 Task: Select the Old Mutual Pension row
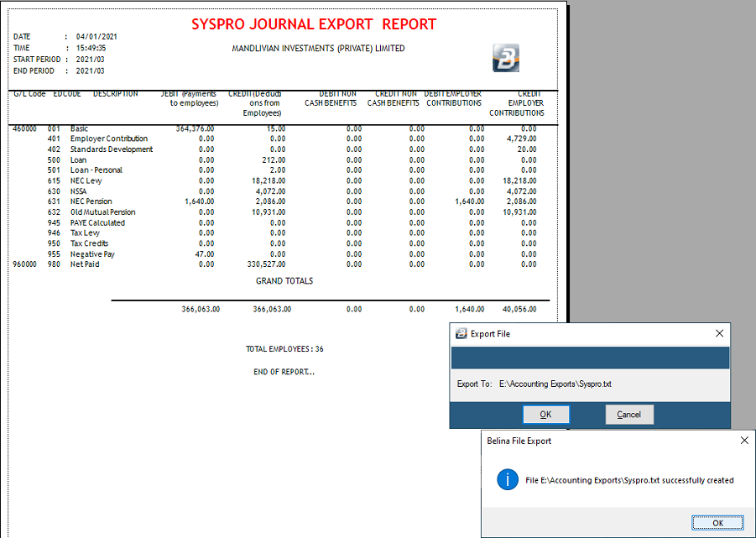(102, 212)
